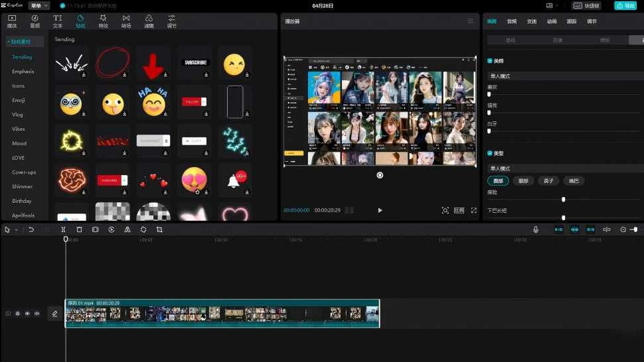Screen dimensions: 644x362
Task: Click the teal Export (导出) button
Action: point(625,5)
